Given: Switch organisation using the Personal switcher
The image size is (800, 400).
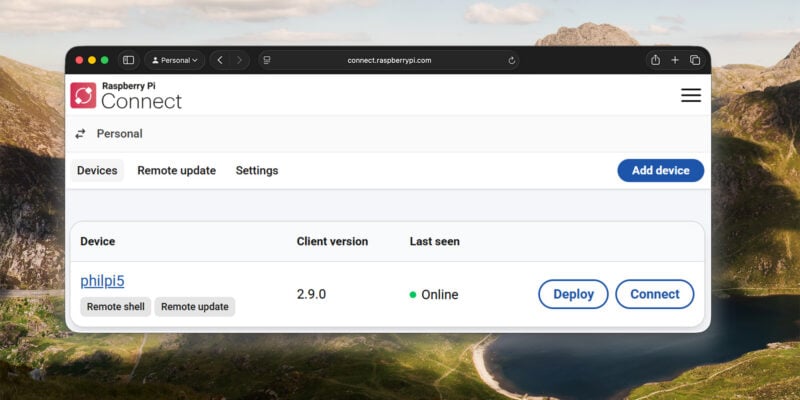Looking at the screenshot, I should 109,133.
